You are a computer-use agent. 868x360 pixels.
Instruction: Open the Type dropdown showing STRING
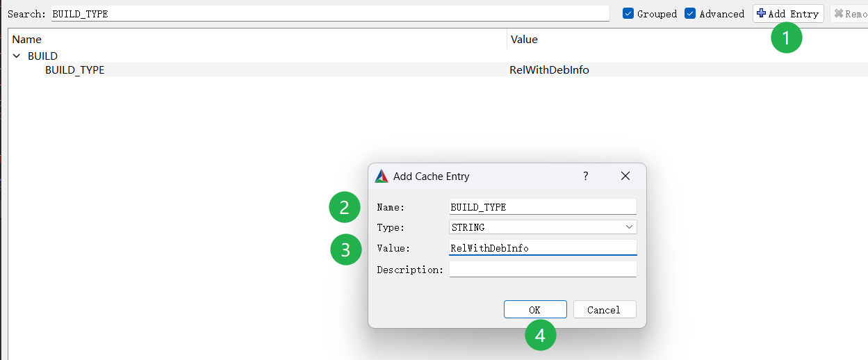(543, 227)
